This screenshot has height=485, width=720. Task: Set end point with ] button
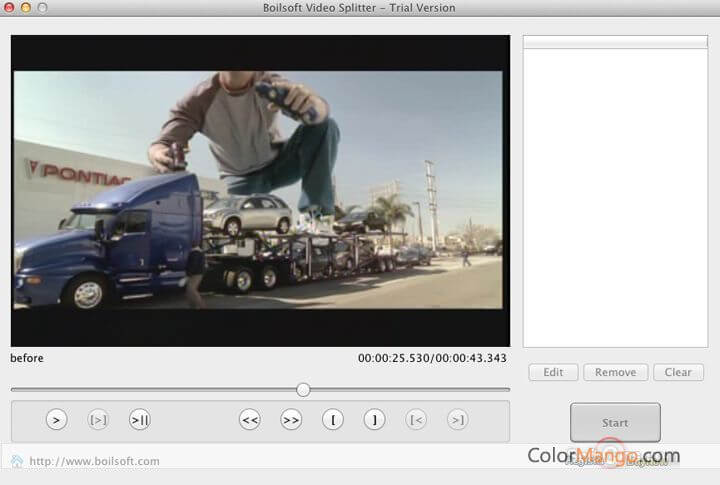(374, 420)
